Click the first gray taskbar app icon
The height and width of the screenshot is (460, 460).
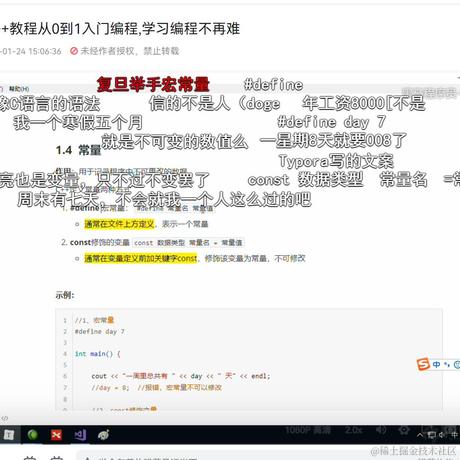click(x=9, y=435)
